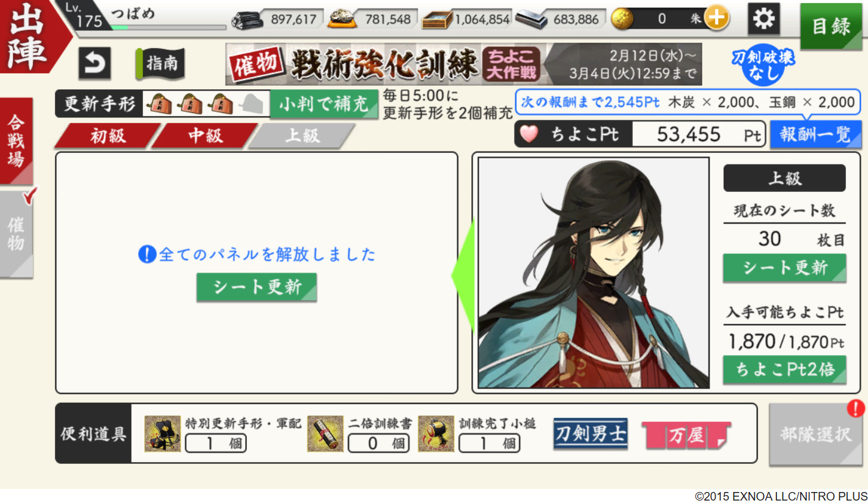Click the 二倍訓練書 scroll item icon
Screen dimensions: 868x503
[325, 434]
